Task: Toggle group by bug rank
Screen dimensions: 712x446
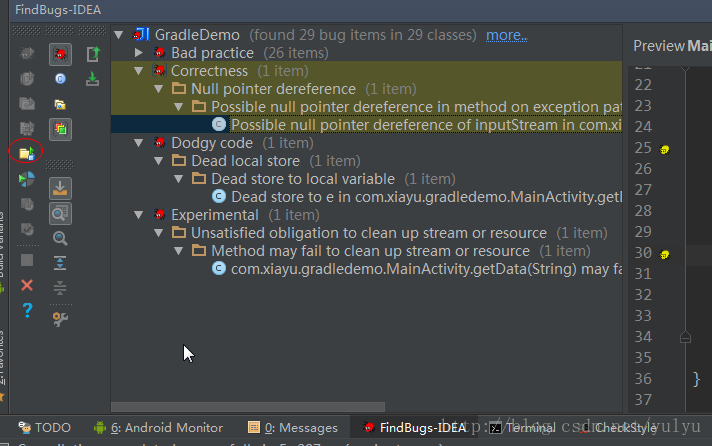Action: coord(60,129)
